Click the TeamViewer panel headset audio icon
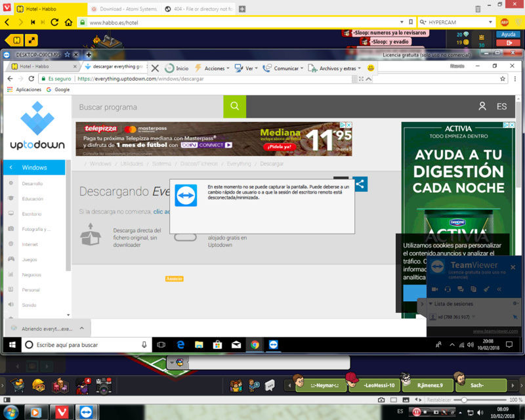 click(x=448, y=289)
